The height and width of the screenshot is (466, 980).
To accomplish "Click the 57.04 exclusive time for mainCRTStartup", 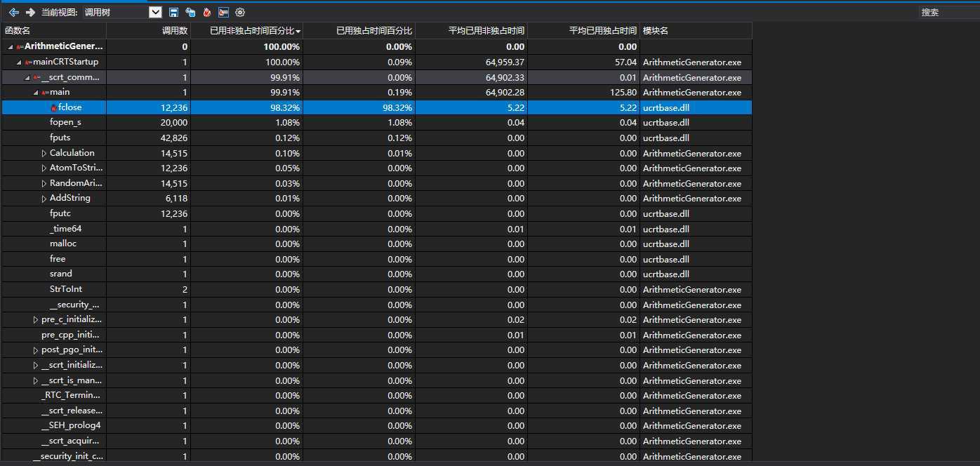I will point(625,62).
